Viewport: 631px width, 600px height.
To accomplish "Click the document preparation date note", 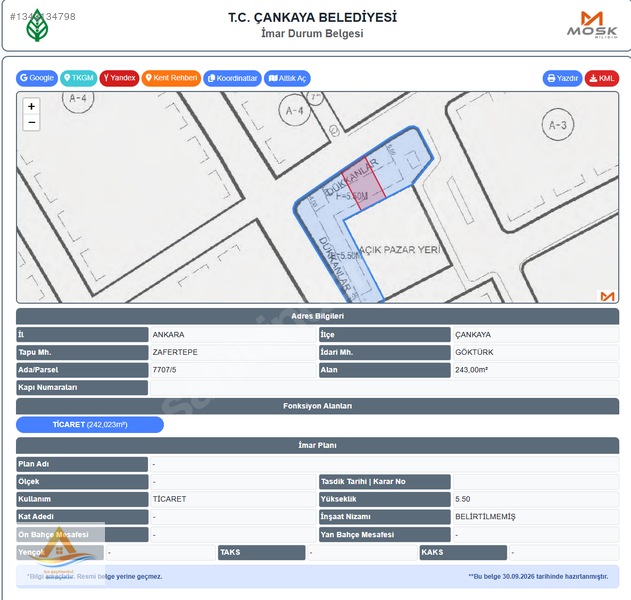I will click(538, 577).
